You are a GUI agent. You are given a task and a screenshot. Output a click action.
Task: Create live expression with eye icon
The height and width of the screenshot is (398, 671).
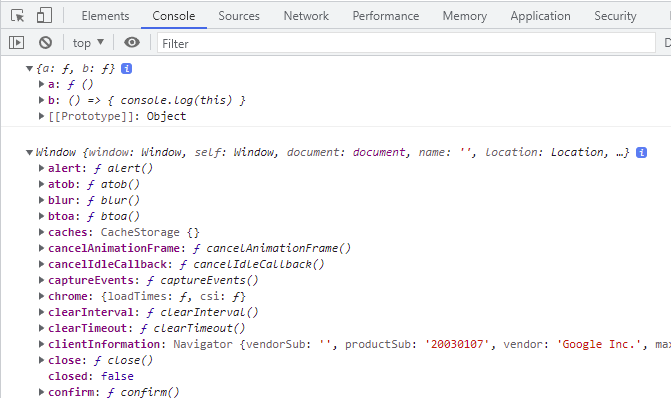click(x=132, y=42)
